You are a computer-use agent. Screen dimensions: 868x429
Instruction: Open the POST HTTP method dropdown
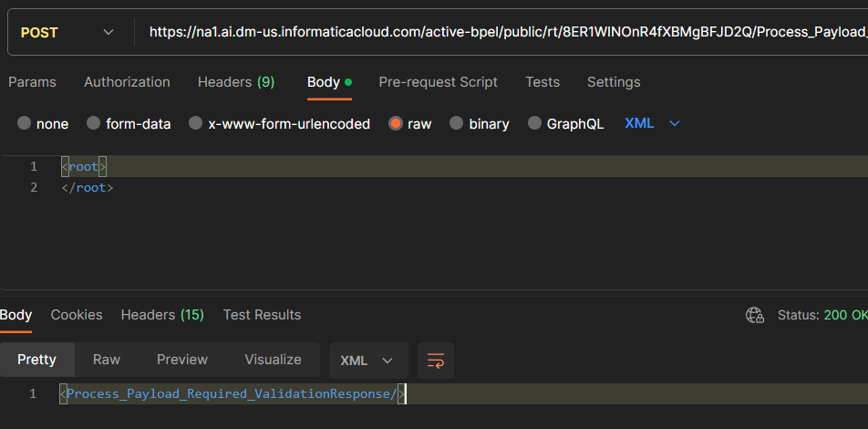coord(67,32)
